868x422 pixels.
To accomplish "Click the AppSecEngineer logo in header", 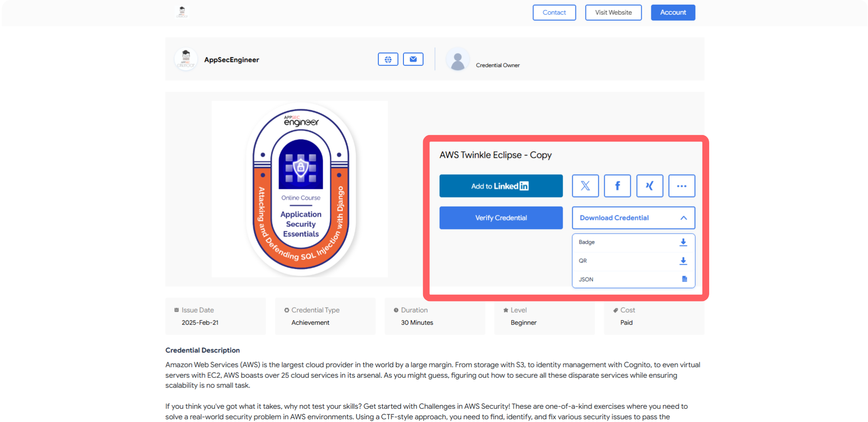I will 182,12.
